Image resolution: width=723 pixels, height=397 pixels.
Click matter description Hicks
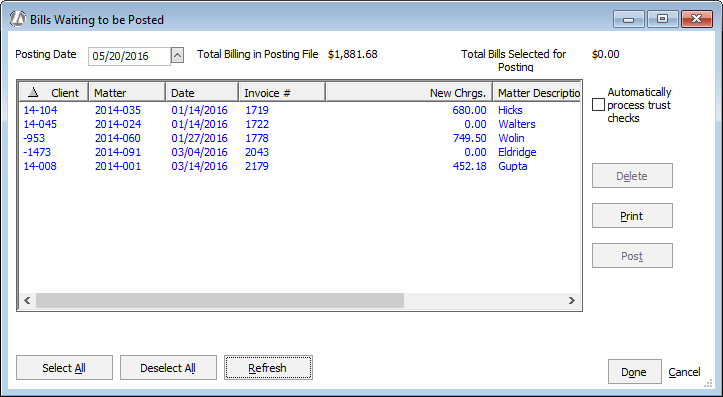point(510,110)
